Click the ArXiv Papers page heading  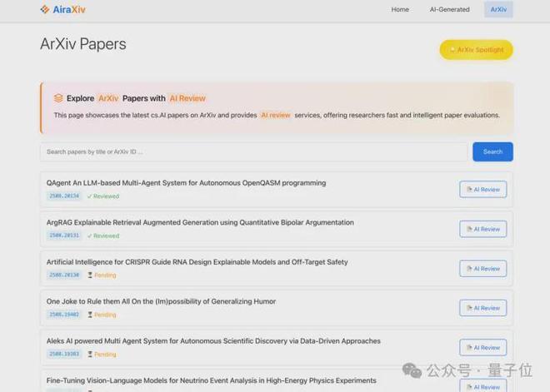tap(83, 44)
